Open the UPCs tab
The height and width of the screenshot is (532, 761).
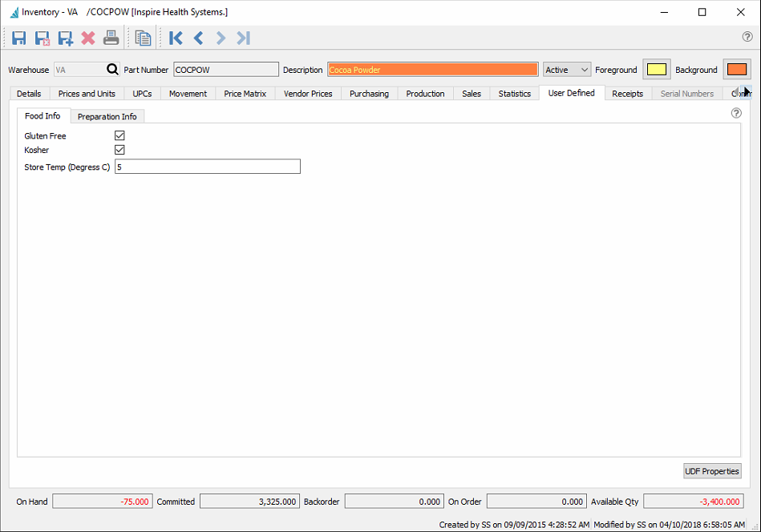click(x=142, y=94)
